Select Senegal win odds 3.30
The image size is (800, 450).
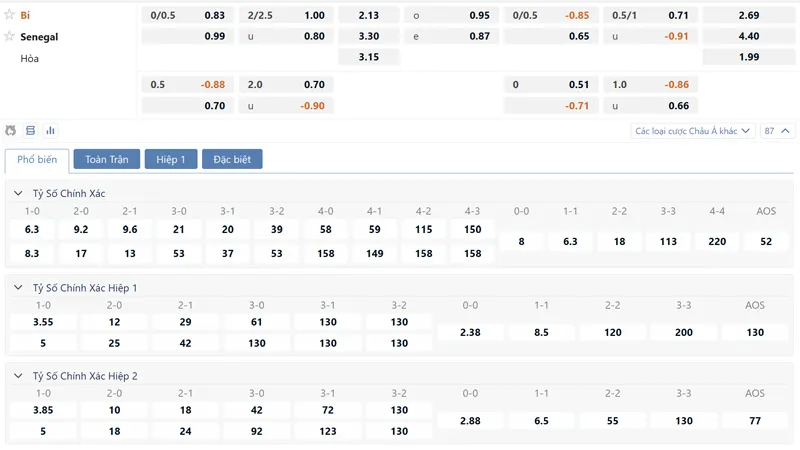point(368,36)
